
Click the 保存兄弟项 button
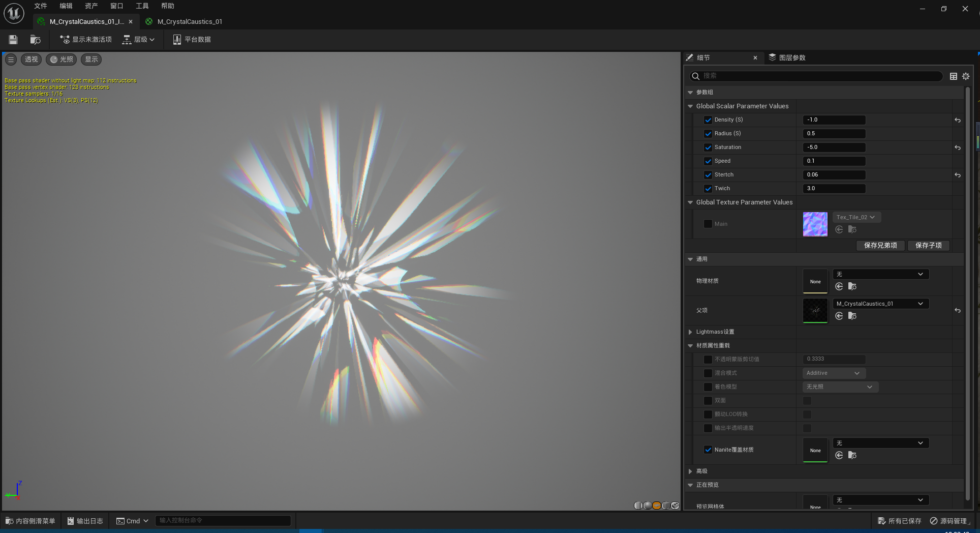(880, 246)
